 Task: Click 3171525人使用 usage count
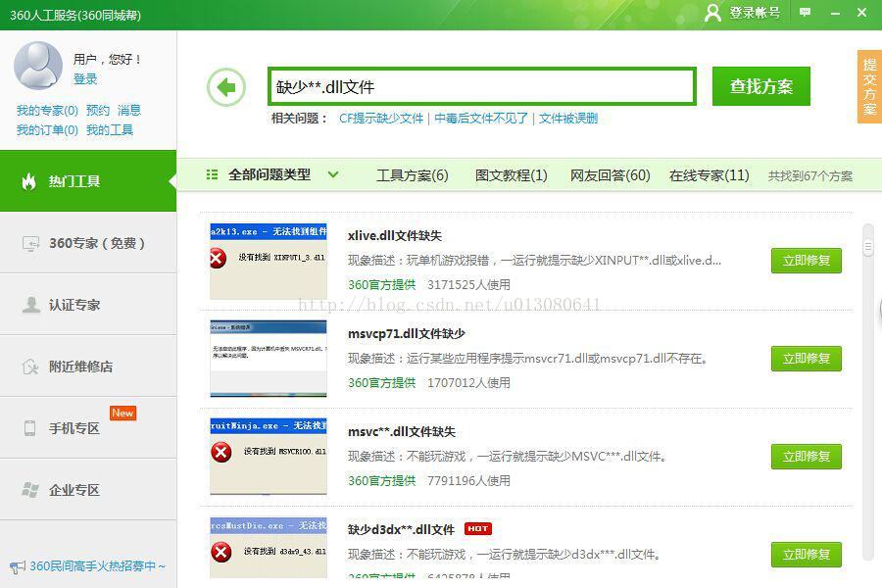click(468, 285)
